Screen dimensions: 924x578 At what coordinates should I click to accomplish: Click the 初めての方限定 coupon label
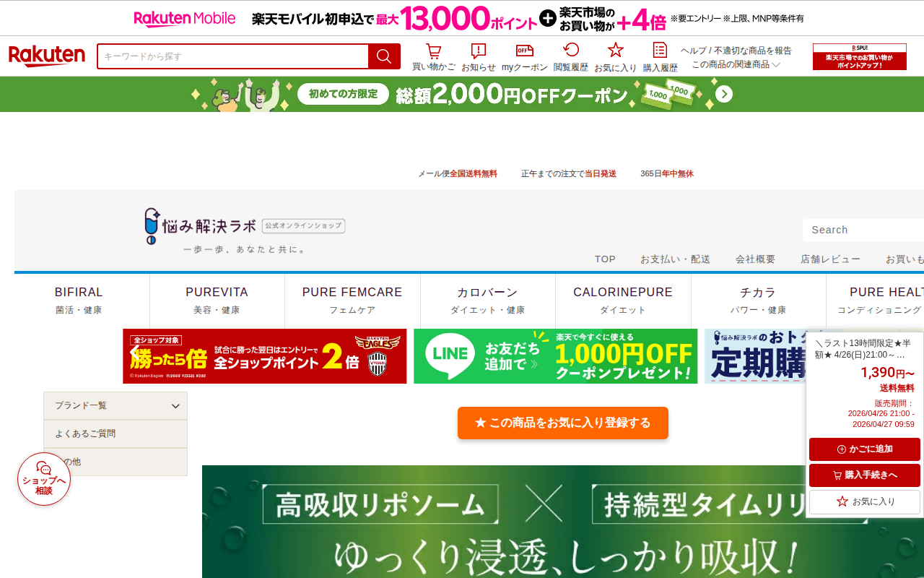tap(343, 94)
